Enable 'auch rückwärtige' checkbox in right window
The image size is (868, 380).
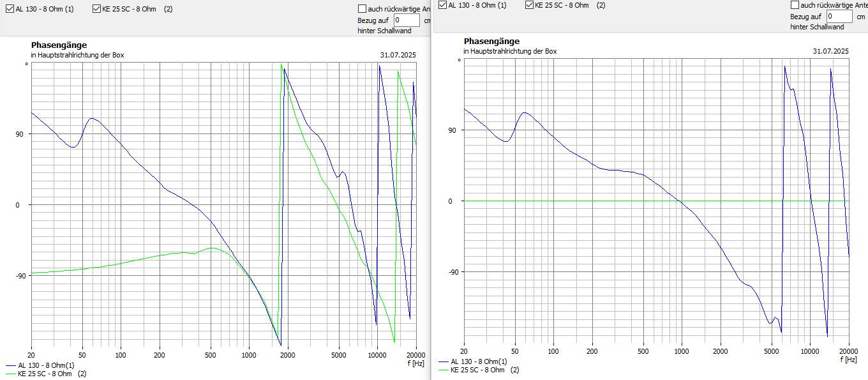(x=795, y=4)
